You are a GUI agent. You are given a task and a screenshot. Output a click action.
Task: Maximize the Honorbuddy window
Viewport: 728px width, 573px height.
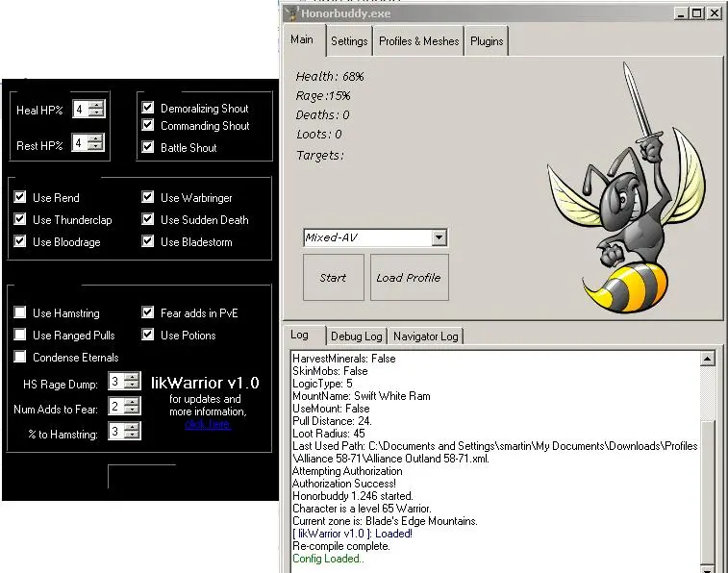coord(697,13)
